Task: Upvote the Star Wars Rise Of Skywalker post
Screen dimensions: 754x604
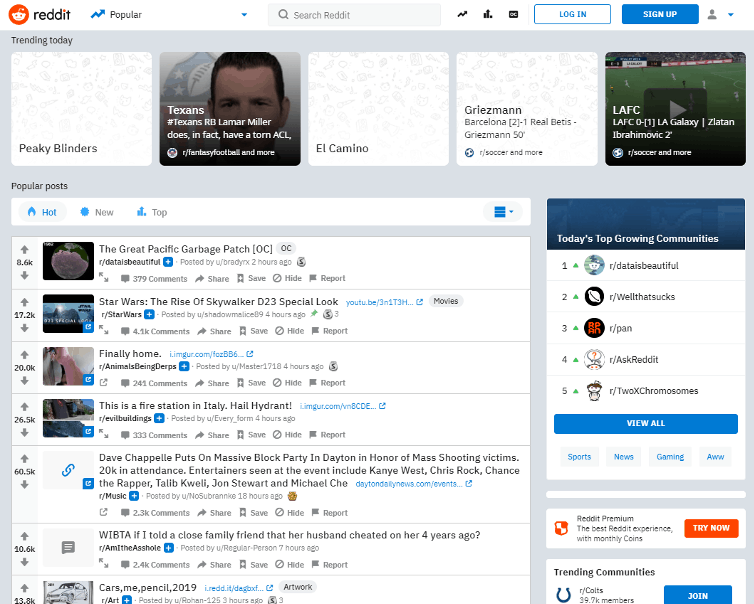Action: click(x=25, y=302)
